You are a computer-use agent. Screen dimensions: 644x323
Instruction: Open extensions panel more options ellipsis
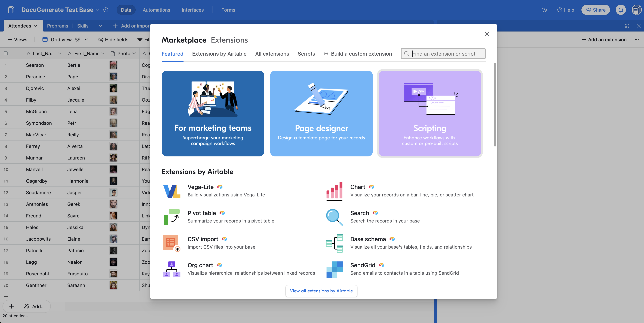(x=637, y=39)
